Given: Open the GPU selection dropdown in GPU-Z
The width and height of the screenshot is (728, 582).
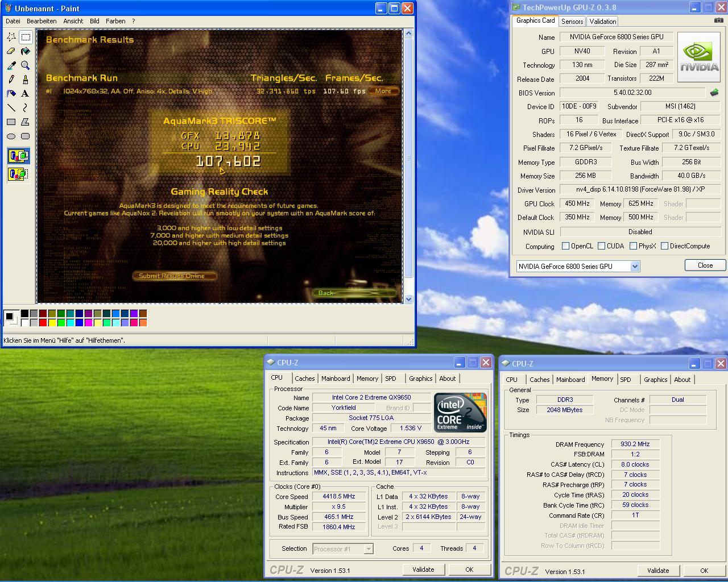Looking at the screenshot, I should [635, 266].
